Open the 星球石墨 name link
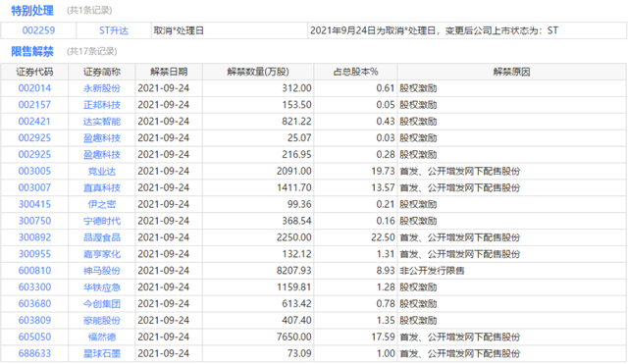 (x=102, y=353)
